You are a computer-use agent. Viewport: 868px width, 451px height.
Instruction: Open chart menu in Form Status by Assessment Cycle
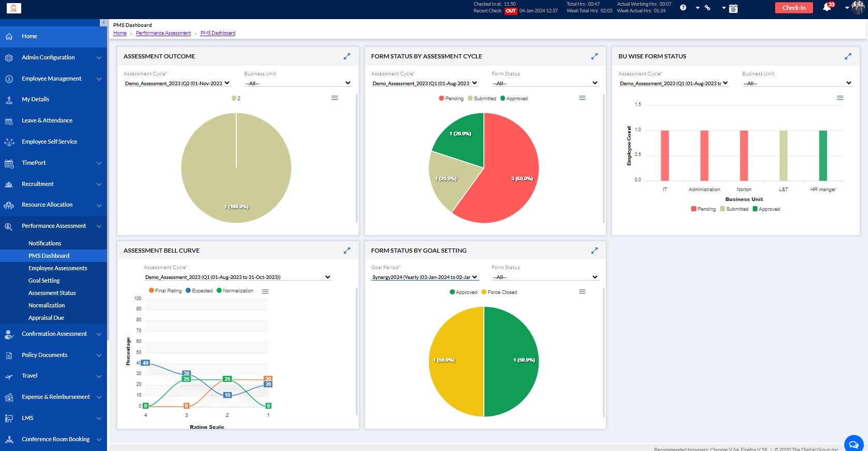582,98
